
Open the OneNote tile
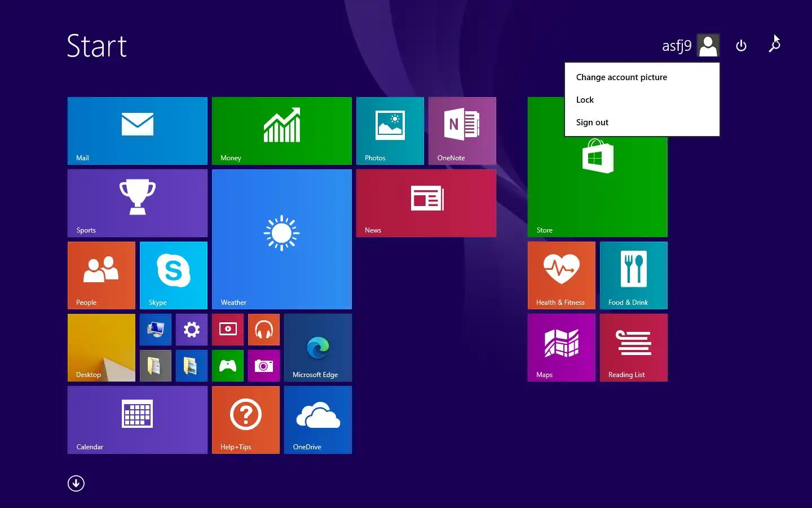(462, 131)
